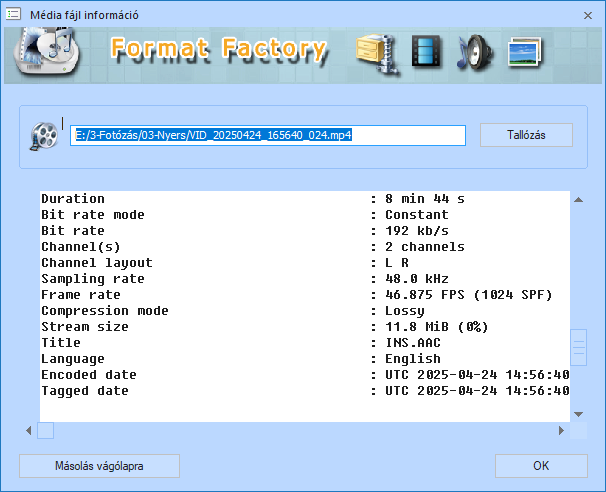Viewport: 606px width, 492px height.
Task: Click the 'Format Factory' banner title
Action: (x=219, y=49)
